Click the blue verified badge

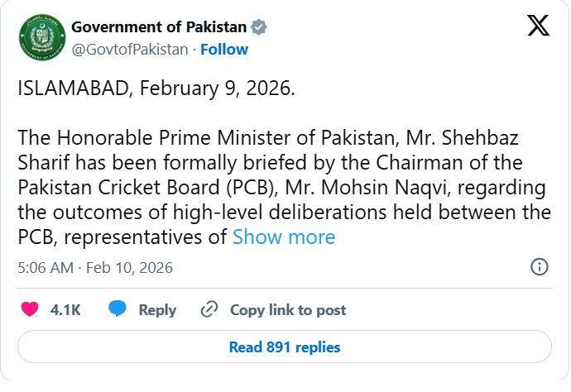coord(260,26)
